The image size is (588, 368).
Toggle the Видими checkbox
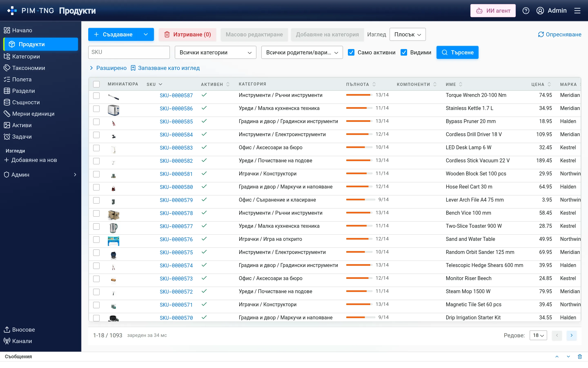pos(404,52)
